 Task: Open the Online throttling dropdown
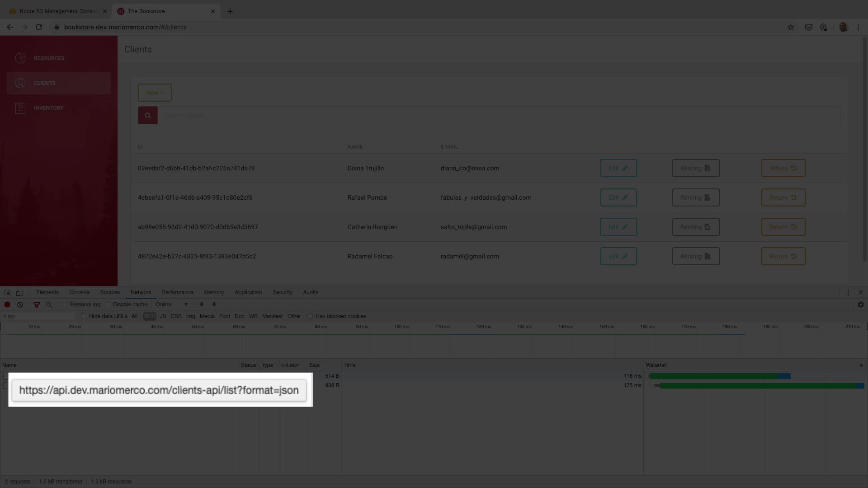(x=172, y=305)
